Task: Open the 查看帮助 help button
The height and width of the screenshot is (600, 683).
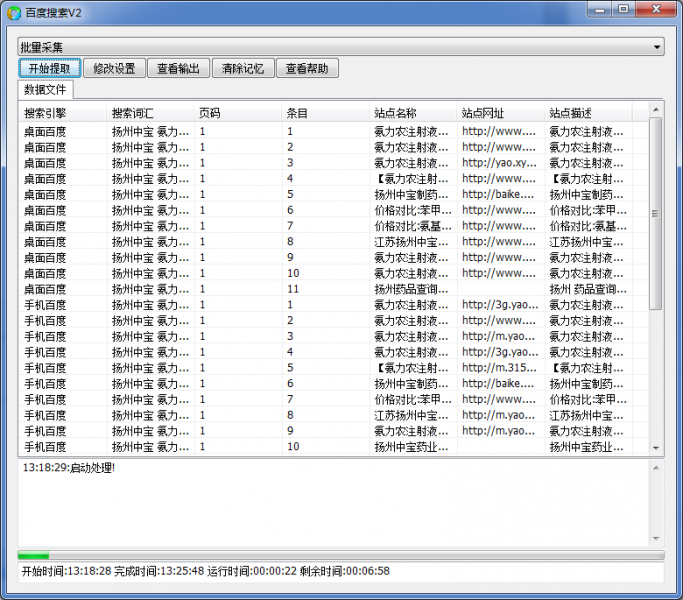Action: point(307,68)
